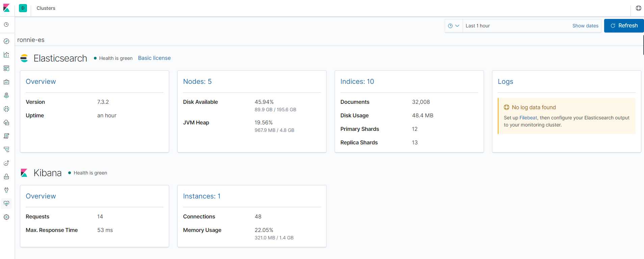Click Kibana 'Health is green' status

coord(87,173)
